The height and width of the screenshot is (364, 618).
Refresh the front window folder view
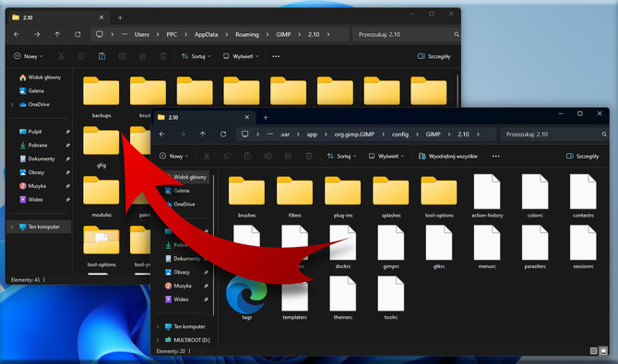point(223,135)
